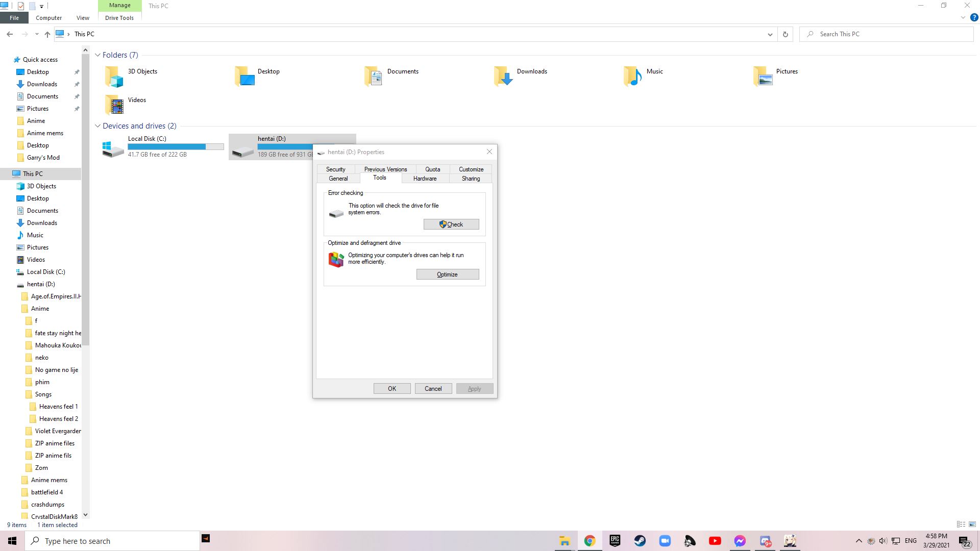Switch to the Hardware tab in Properties
Screen dimensions: 980x551
coord(424,179)
